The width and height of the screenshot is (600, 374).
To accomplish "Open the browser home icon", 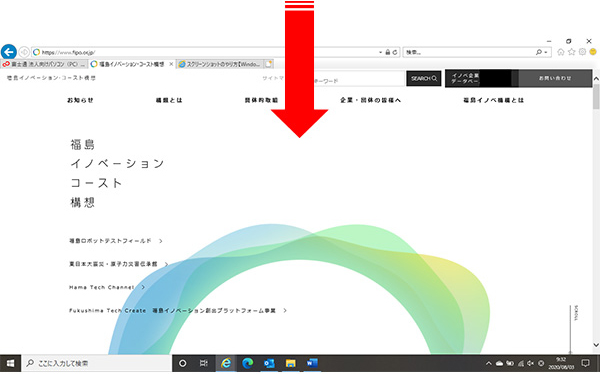I will tap(561, 52).
